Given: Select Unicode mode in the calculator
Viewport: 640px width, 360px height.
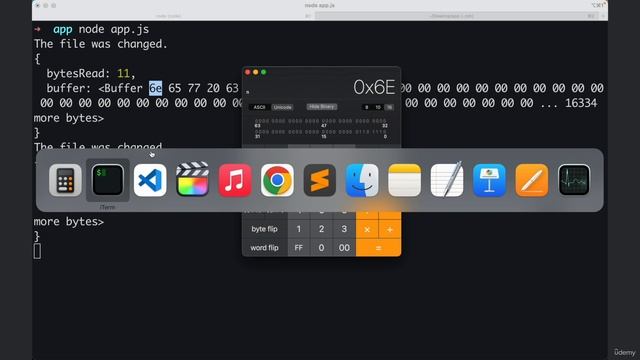Looking at the screenshot, I should 282,107.
